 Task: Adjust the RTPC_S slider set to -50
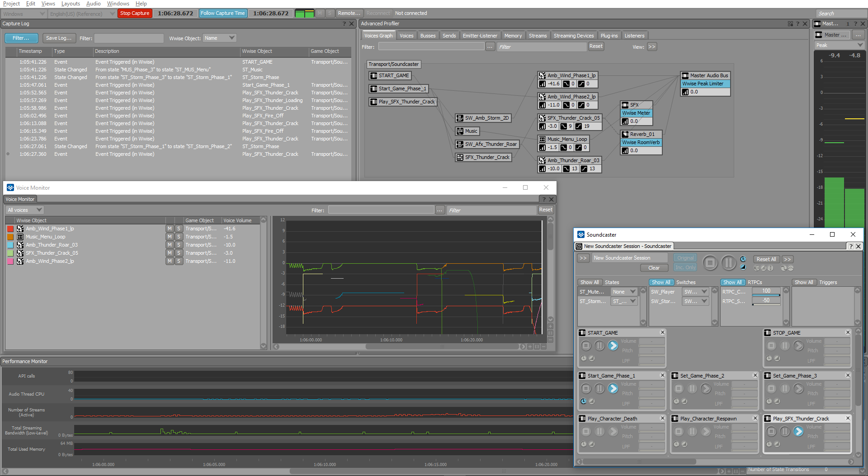766,301
